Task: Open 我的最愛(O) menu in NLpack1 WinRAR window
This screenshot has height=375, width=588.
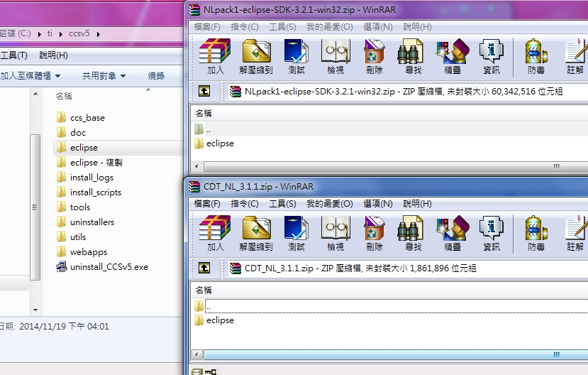Action: click(330, 27)
